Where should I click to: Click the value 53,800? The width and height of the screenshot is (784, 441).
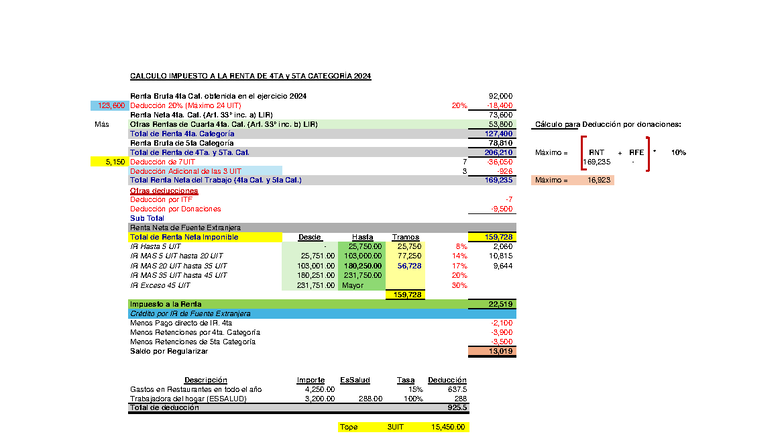click(500, 124)
